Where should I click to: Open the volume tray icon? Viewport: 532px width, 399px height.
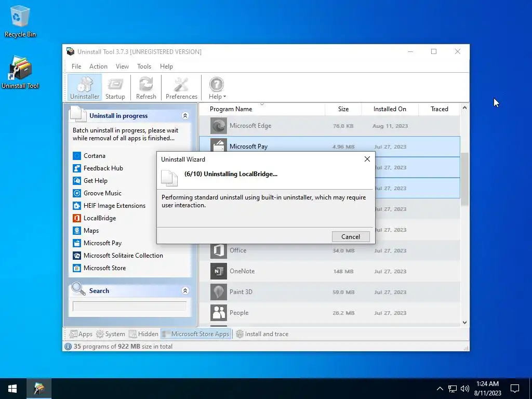(465, 389)
